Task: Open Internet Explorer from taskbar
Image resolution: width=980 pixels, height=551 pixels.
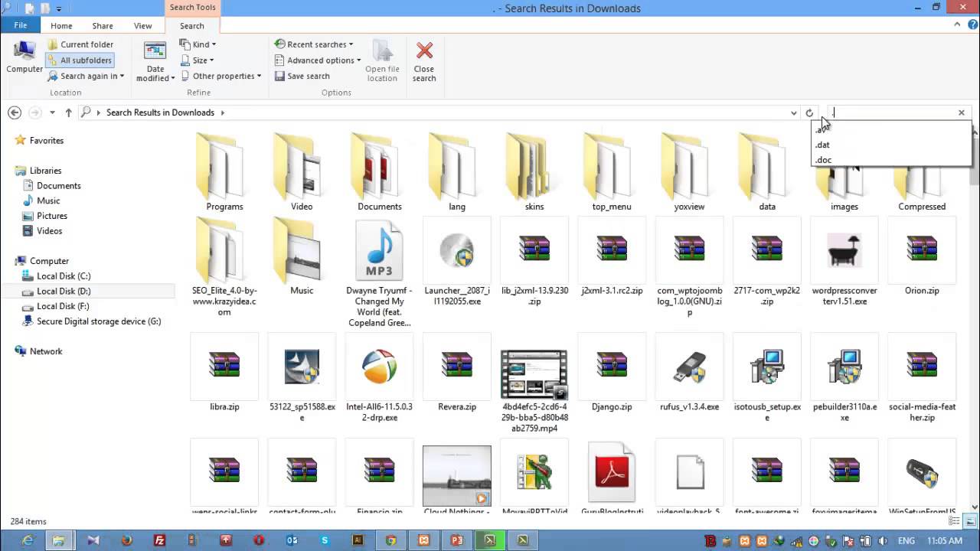Action: click(27, 540)
